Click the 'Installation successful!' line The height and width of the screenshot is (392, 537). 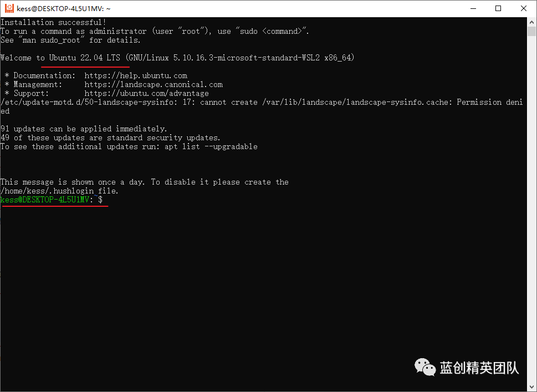pyautogui.click(x=53, y=22)
